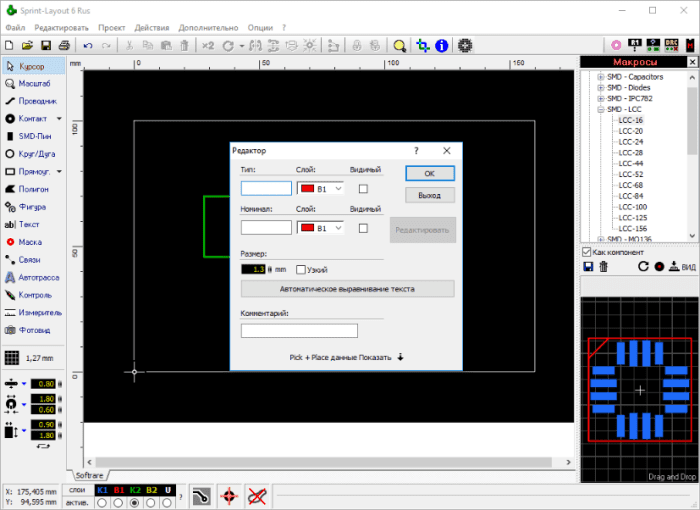The image size is (700, 510).
Task: Toggle the Как компонент checkbox
Action: pyautogui.click(x=587, y=252)
